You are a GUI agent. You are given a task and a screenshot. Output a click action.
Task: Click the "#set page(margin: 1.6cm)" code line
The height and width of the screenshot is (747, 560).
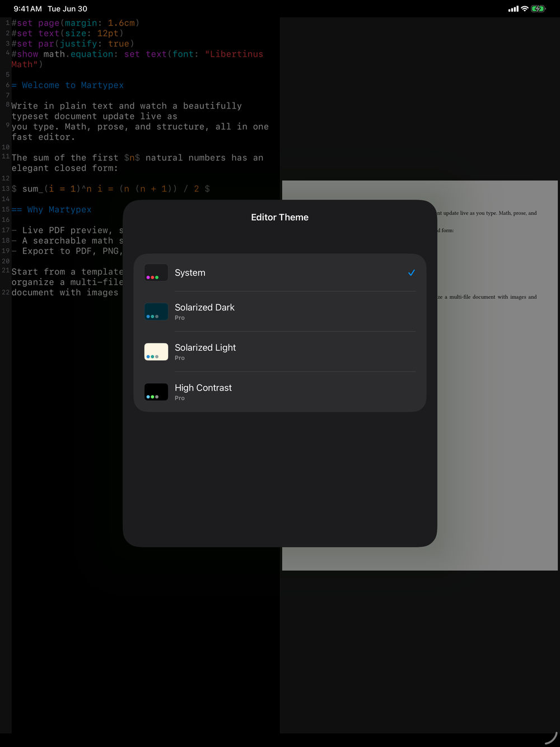[x=75, y=23]
